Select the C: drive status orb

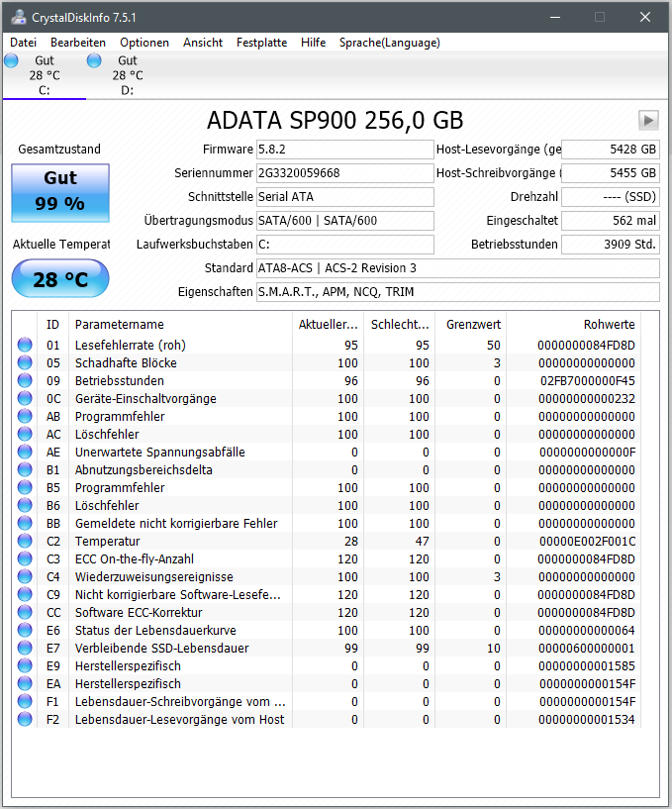[x=11, y=60]
